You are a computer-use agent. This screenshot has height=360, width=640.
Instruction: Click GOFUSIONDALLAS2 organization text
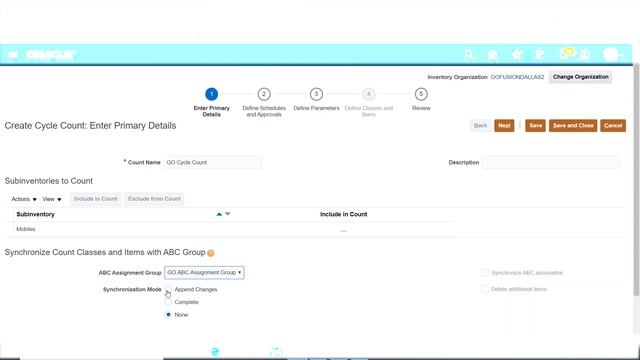[x=517, y=77]
